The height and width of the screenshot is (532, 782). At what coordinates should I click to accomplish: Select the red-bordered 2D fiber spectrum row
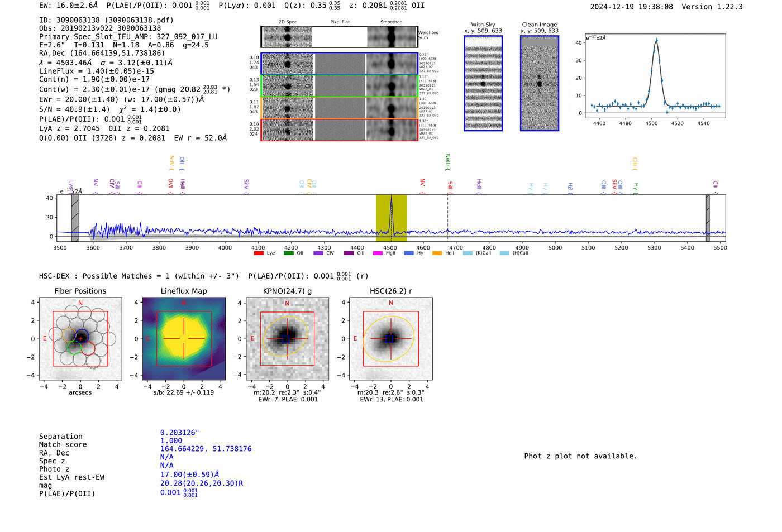click(339, 130)
